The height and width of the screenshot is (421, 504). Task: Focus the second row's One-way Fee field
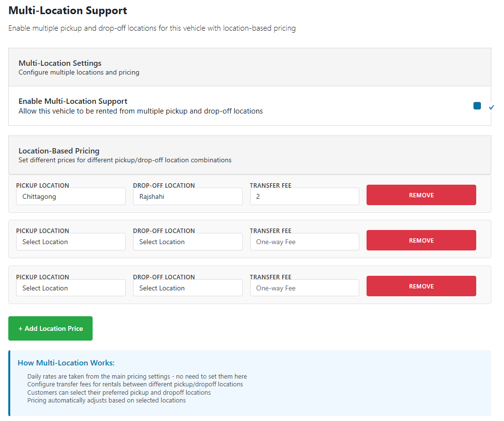click(x=304, y=242)
